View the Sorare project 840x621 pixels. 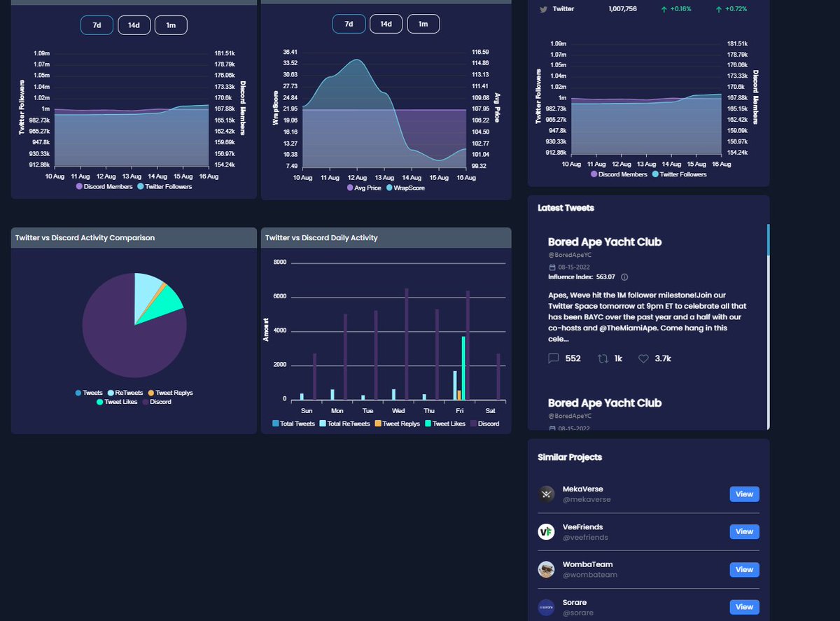[x=744, y=608]
